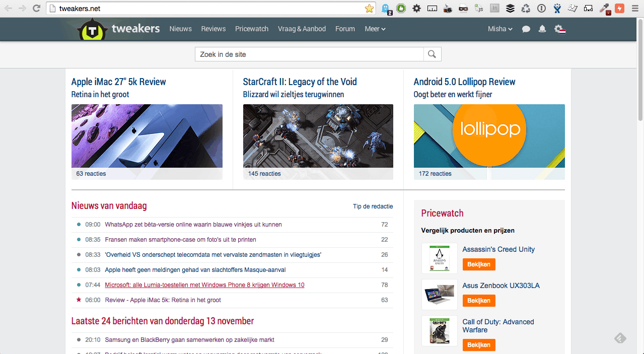Open Vraag & Aanbod section
The width and height of the screenshot is (644, 354).
click(x=302, y=29)
